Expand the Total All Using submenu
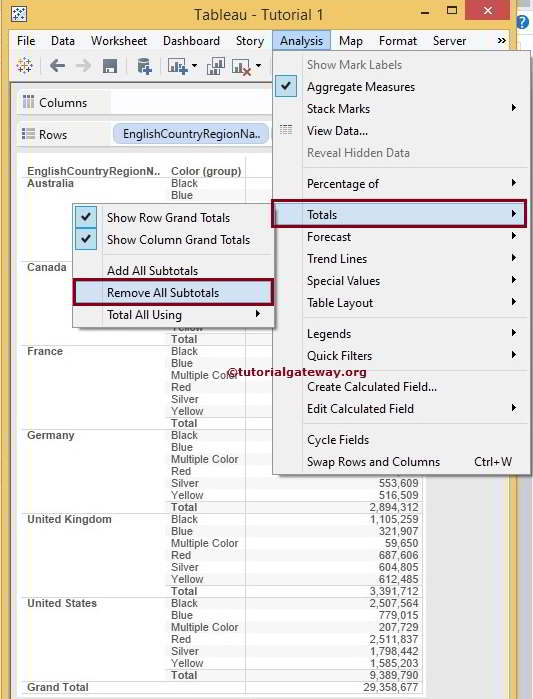533x699 pixels. point(258,314)
